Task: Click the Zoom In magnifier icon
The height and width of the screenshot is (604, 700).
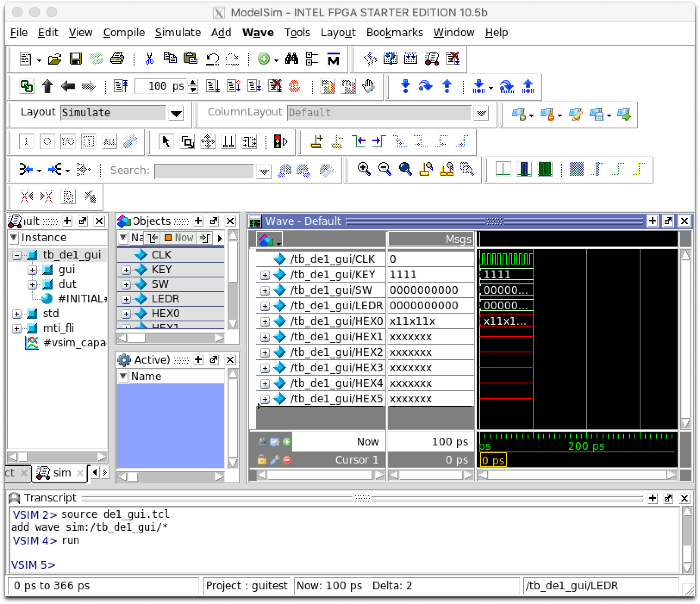Action: [364, 169]
